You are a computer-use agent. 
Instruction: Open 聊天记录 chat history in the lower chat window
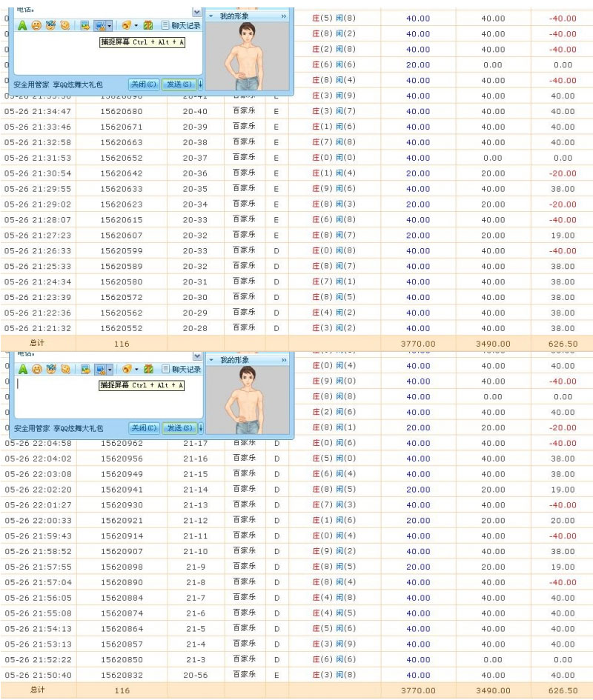pyautogui.click(x=182, y=369)
